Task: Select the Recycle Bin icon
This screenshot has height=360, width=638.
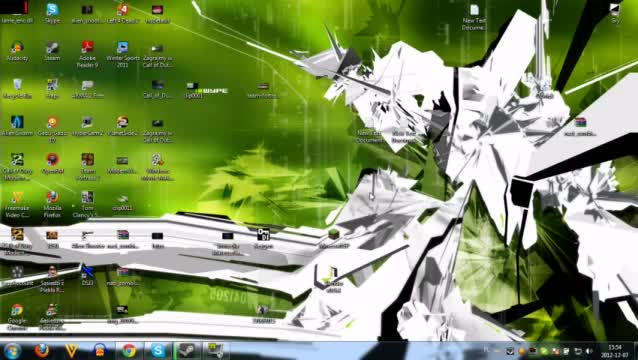Action: click(17, 89)
